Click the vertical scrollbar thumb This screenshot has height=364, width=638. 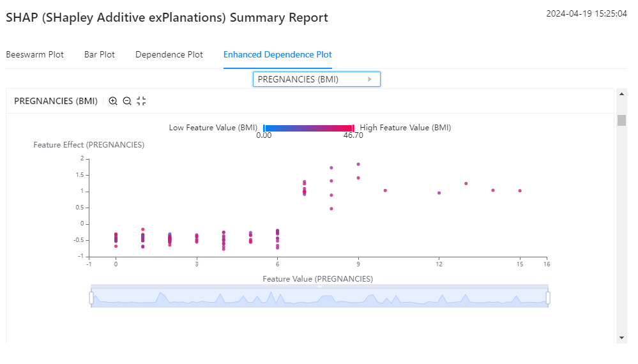pos(621,121)
